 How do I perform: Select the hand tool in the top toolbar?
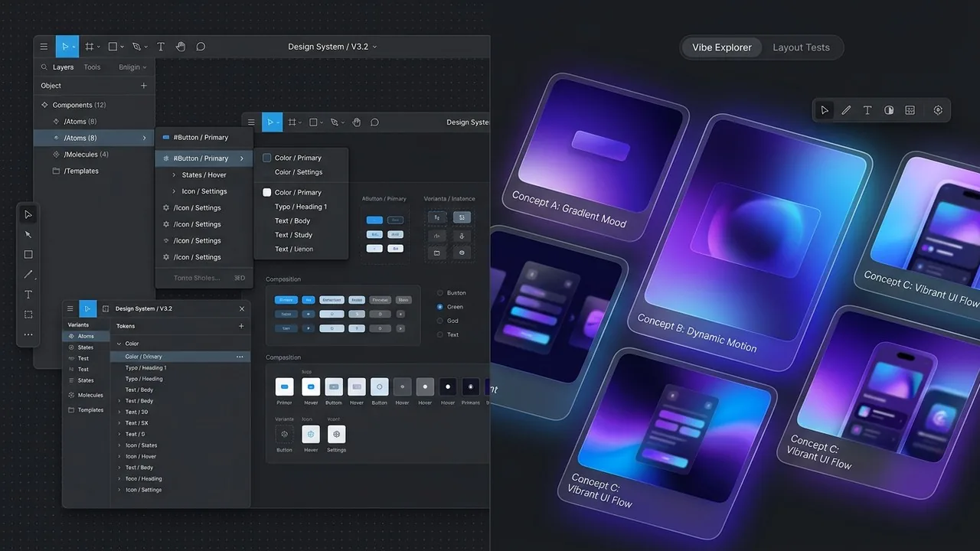tap(181, 47)
